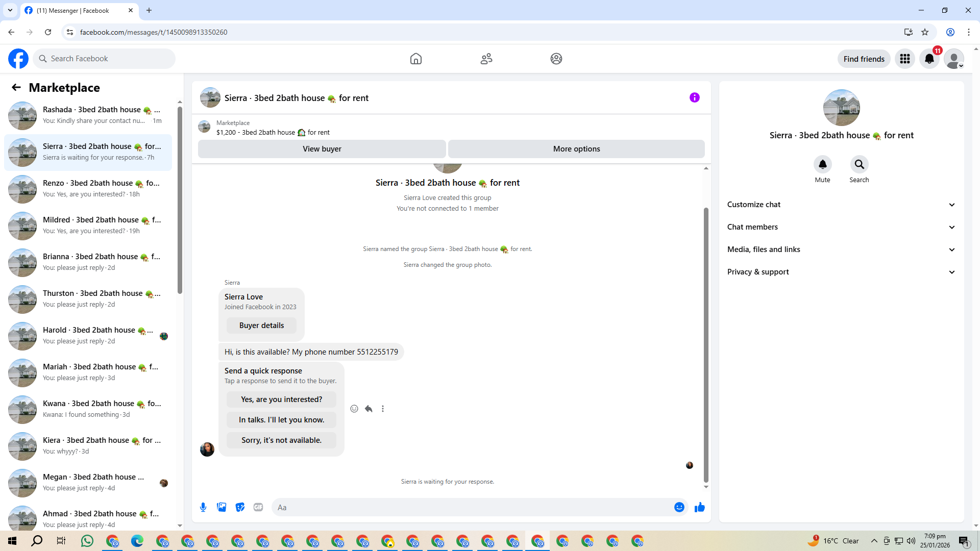The height and width of the screenshot is (551, 980).
Task: Launch WhatsApp from the taskbar
Action: coord(87,541)
